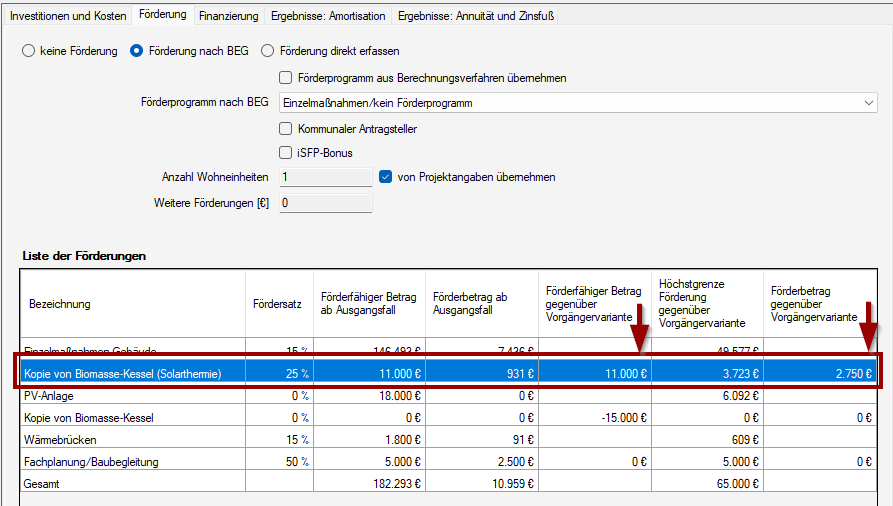Image resolution: width=893 pixels, height=506 pixels.
Task: Open the Förderprogramm nach BEG dropdown
Action: 578,103
